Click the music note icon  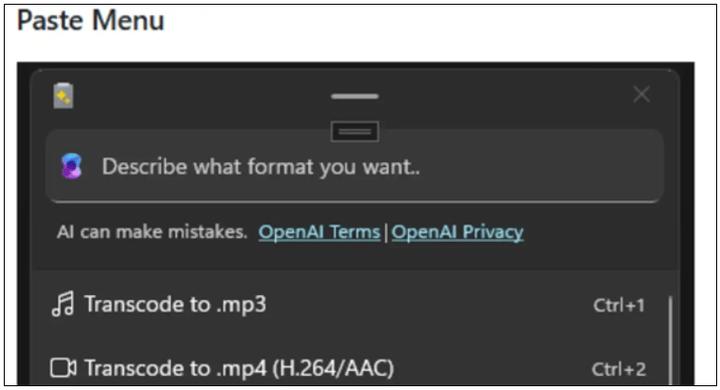pyautogui.click(x=63, y=304)
